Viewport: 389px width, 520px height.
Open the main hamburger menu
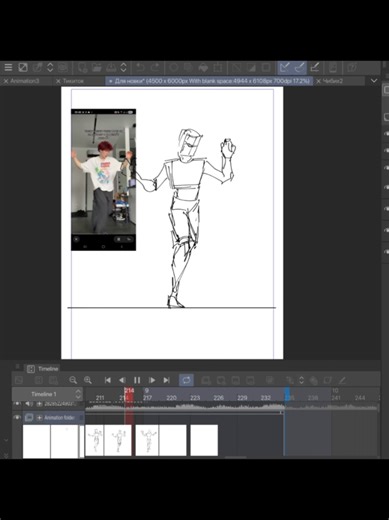pos(8,68)
